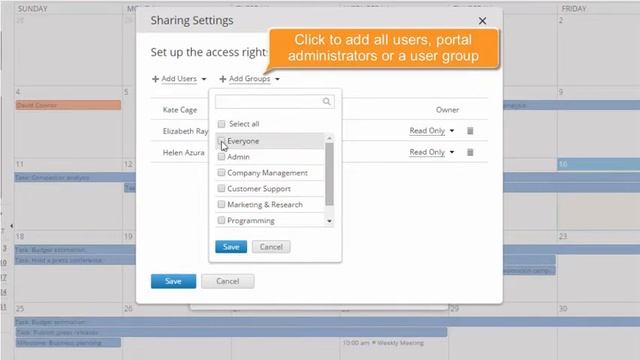Delete Elizabeth Ray with the trash icon

coord(470,131)
